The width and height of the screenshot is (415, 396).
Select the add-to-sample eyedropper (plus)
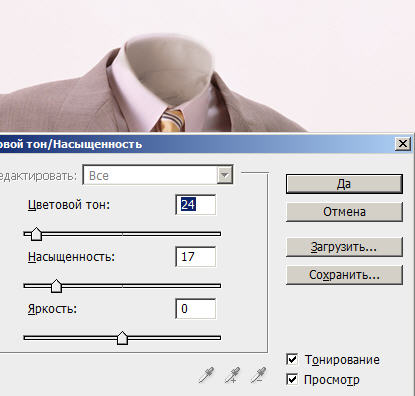232,374
